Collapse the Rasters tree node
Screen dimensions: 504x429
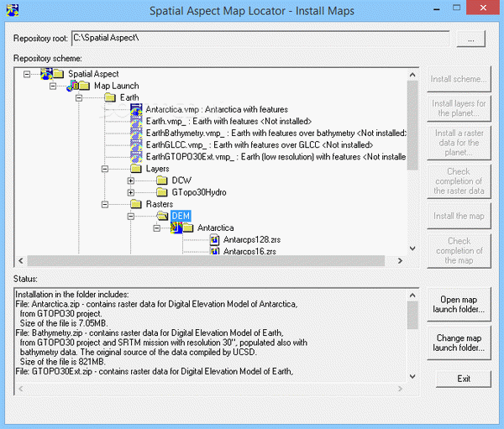pos(105,204)
